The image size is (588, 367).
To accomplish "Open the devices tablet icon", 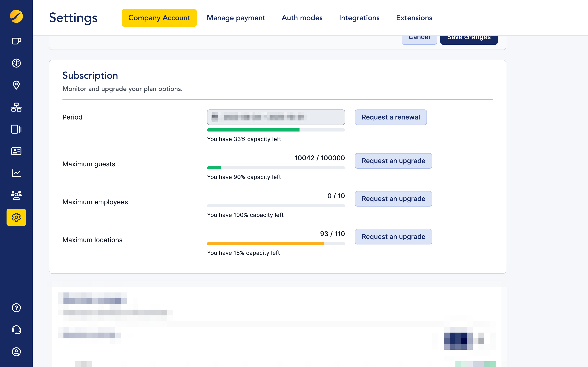I will tap(16, 129).
